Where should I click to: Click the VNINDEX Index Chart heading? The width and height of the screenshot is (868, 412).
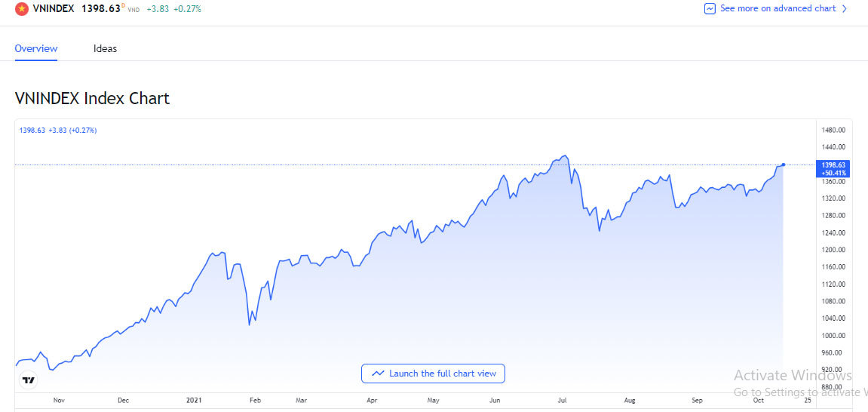click(x=92, y=99)
